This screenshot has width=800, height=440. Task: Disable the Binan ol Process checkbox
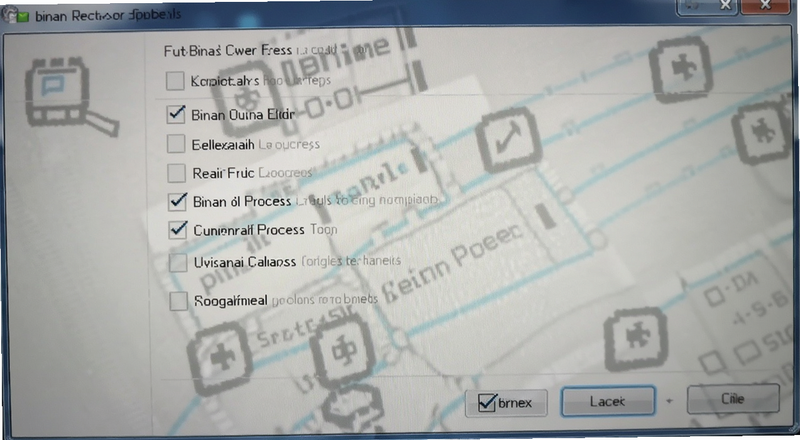tap(178, 201)
